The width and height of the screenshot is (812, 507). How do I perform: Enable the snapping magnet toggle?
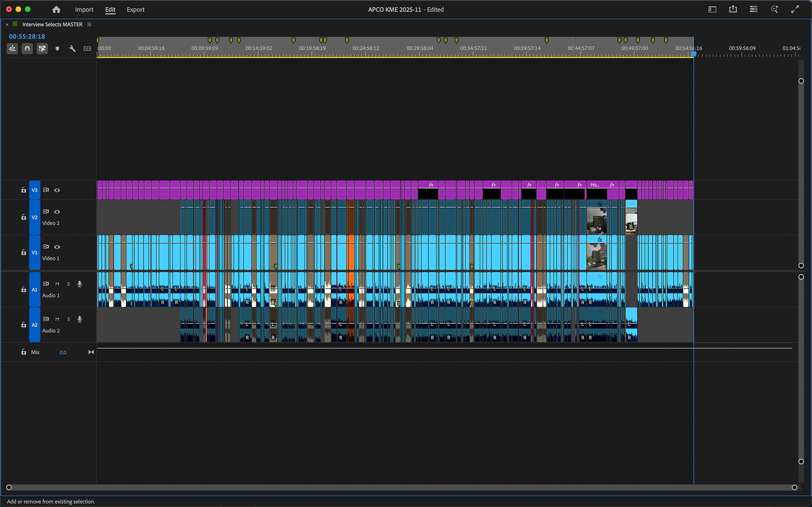pyautogui.click(x=27, y=48)
